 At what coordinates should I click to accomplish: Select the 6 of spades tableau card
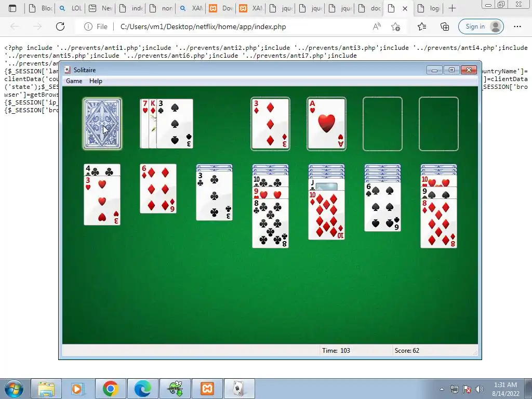(x=383, y=207)
